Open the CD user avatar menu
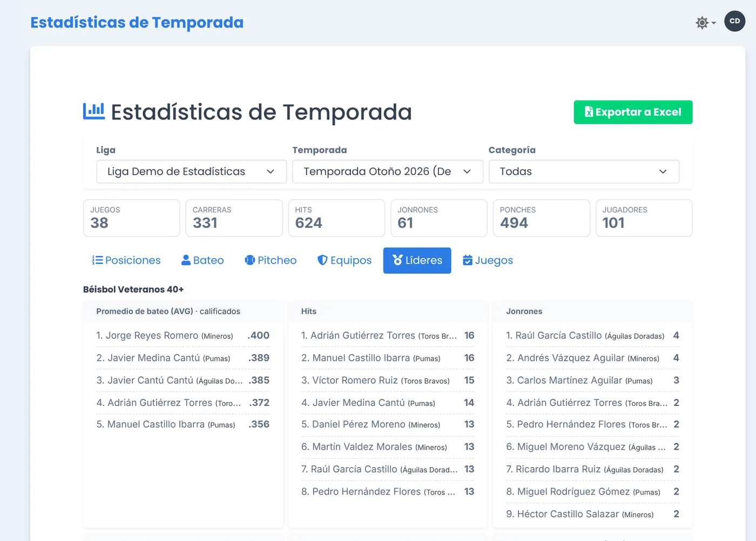The width and height of the screenshot is (756, 541). [734, 21]
